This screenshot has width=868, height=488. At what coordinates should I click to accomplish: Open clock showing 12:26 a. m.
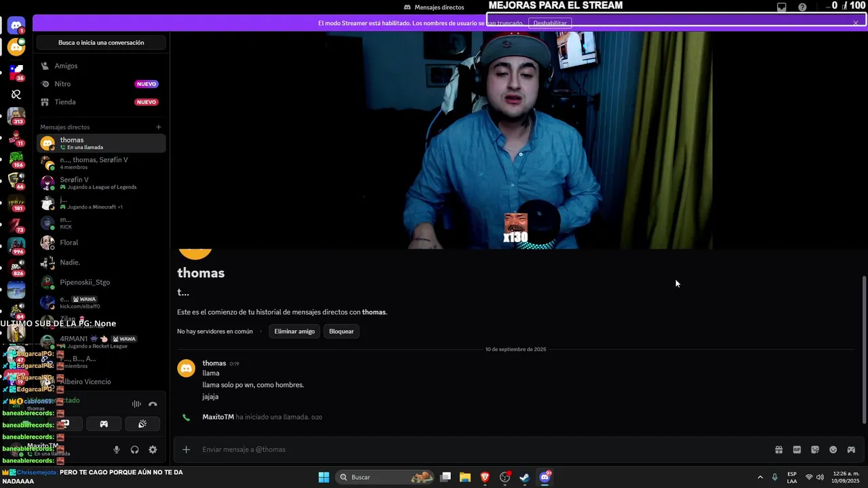pyautogui.click(x=844, y=477)
